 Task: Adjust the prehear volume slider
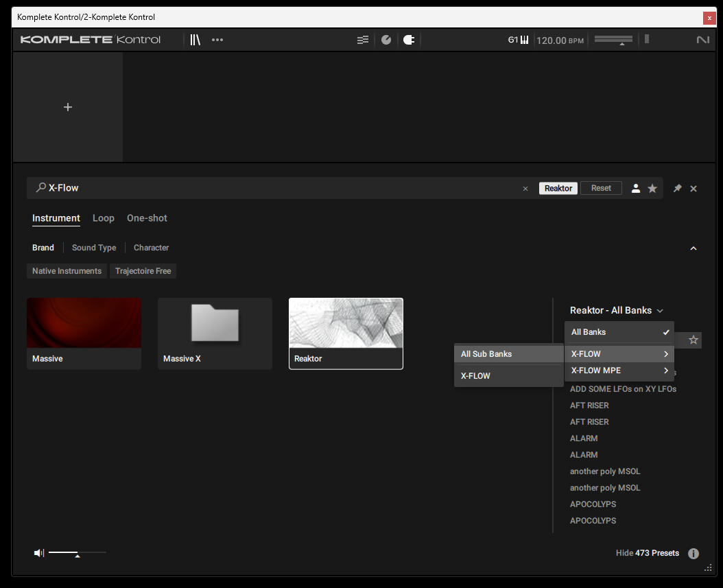click(77, 552)
